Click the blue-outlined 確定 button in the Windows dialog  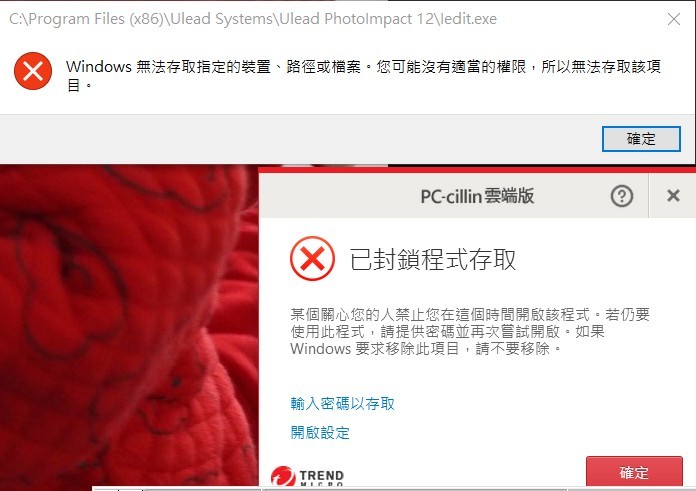[x=641, y=139]
